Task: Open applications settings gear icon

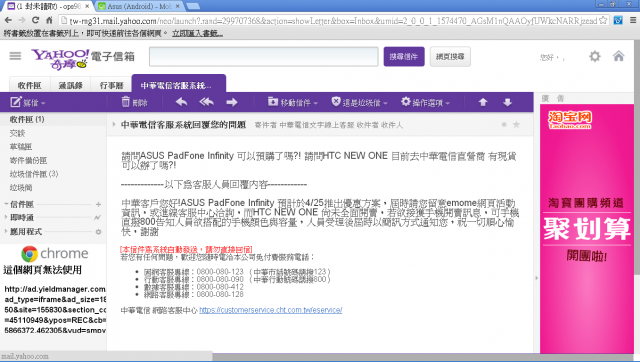Action: tap(98, 231)
